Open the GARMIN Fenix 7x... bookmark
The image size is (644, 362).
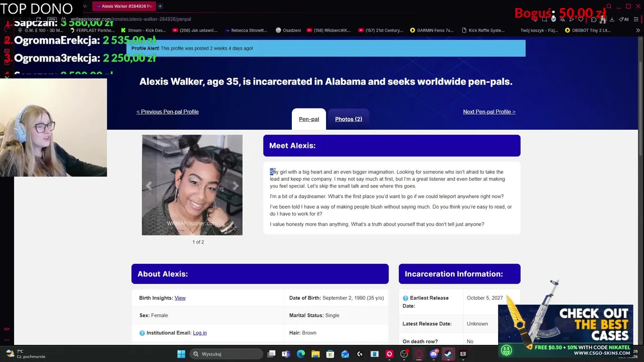click(432, 30)
